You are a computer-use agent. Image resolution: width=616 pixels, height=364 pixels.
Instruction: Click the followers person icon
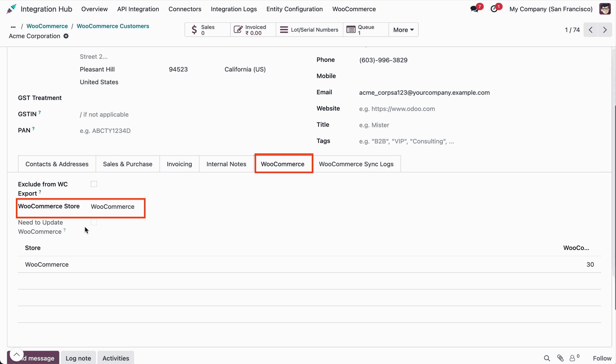(x=572, y=358)
